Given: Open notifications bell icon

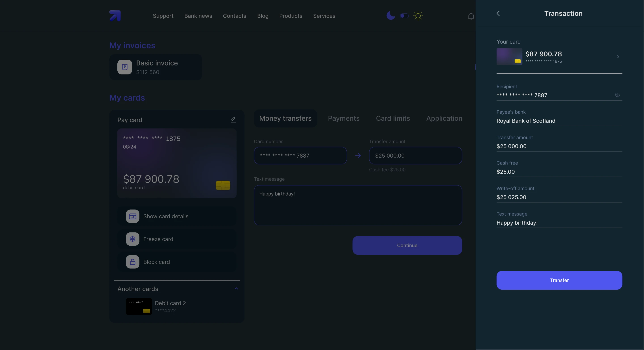Looking at the screenshot, I should point(471,16).
